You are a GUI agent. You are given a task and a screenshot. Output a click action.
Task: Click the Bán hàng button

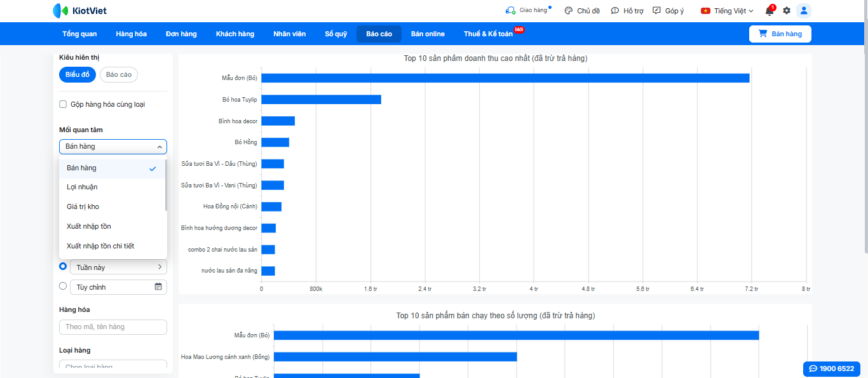tap(780, 34)
